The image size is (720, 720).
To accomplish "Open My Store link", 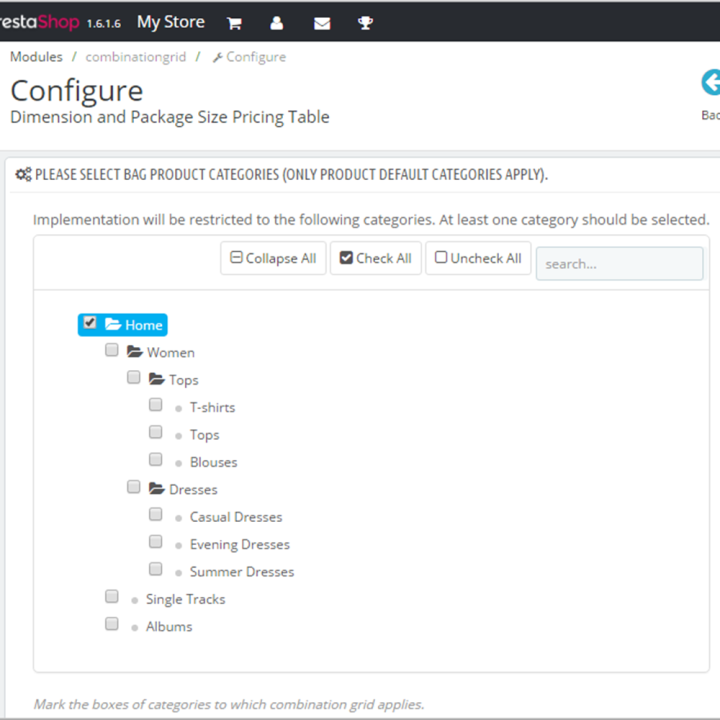I will click(171, 22).
